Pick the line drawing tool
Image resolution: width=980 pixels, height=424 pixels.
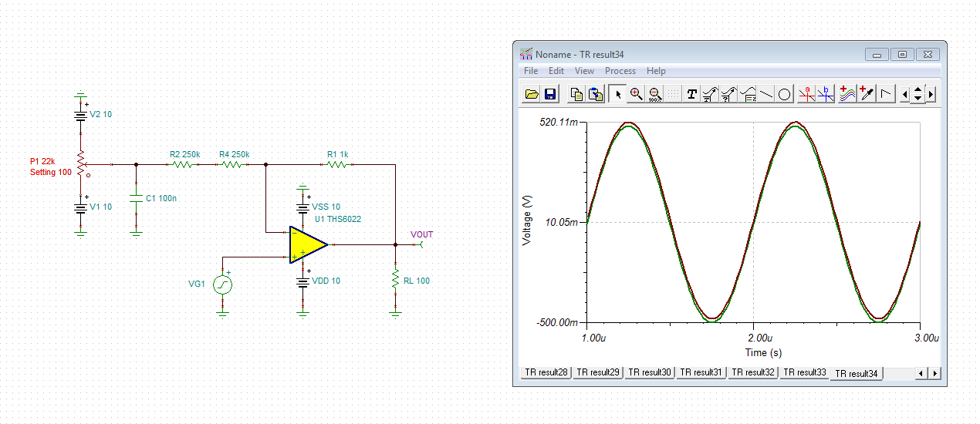tap(766, 94)
